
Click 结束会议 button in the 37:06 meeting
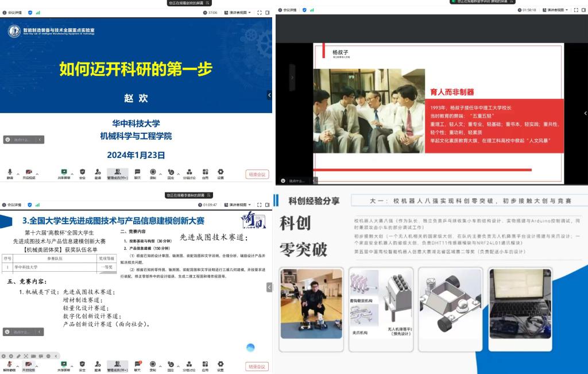[x=257, y=174]
